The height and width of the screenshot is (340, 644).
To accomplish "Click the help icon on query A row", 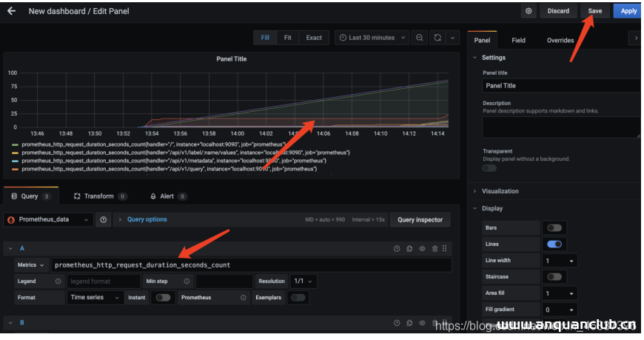I will click(x=397, y=249).
